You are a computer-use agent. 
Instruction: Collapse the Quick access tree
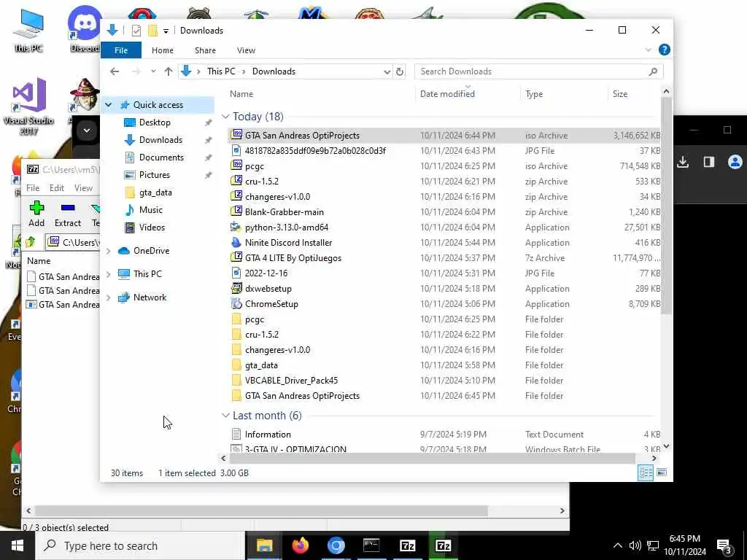click(109, 105)
